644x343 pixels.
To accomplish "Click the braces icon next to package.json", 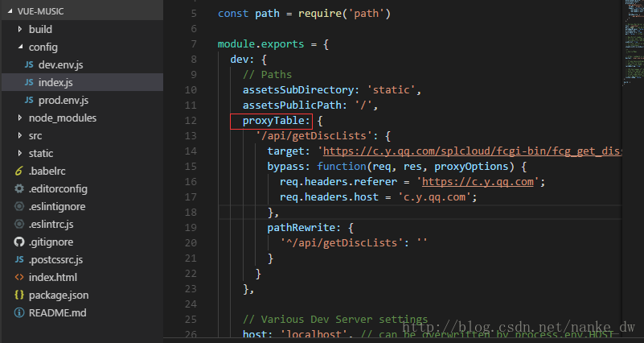I will pyautogui.click(x=19, y=295).
